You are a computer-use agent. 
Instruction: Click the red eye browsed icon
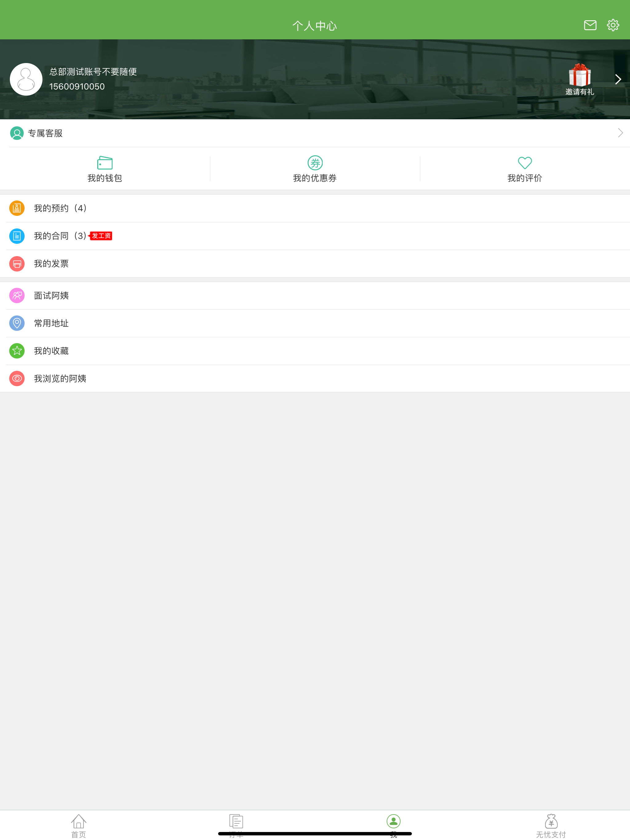pos(17,378)
